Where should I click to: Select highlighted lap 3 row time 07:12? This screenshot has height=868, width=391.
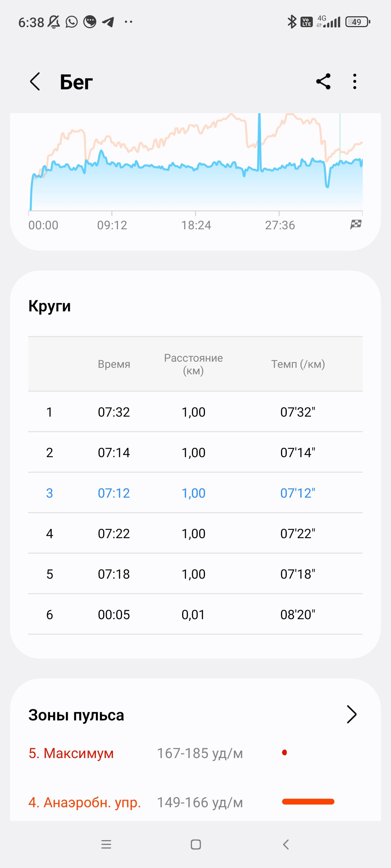[114, 493]
